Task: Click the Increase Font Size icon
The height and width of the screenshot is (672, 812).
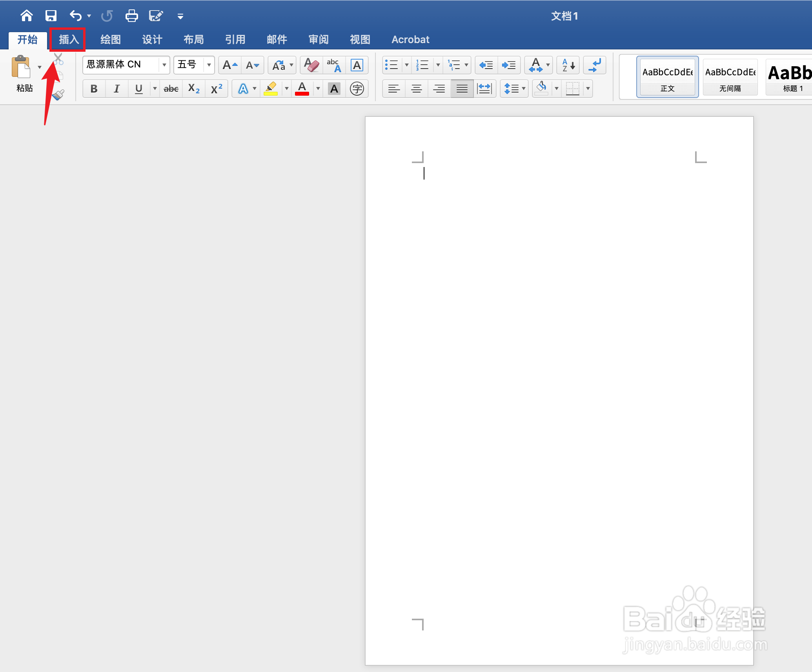Action: tap(230, 65)
